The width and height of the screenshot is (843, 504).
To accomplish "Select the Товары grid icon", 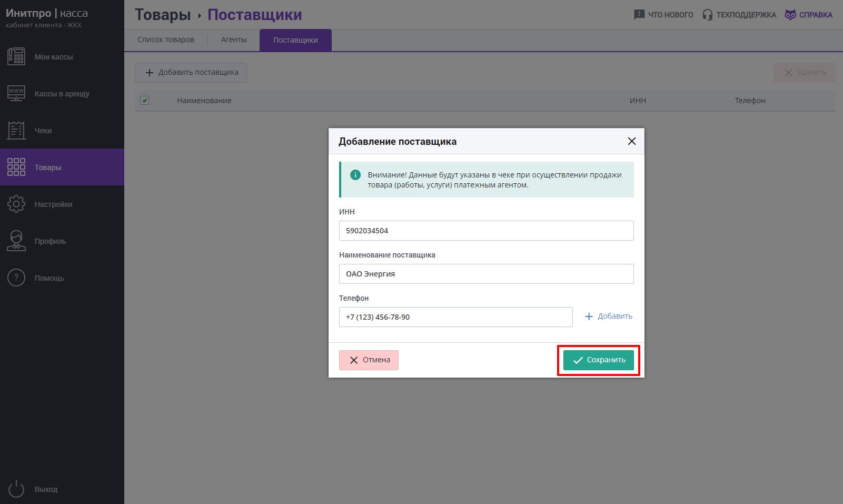I will point(16,167).
